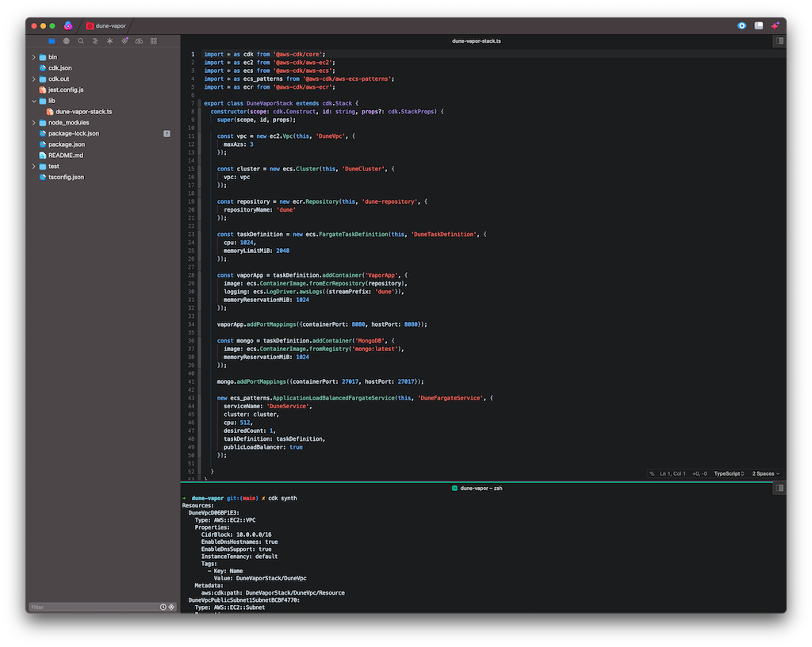This screenshot has width=812, height=647.
Task: Click the +0, -0 changes indicator
Action: tap(699, 473)
